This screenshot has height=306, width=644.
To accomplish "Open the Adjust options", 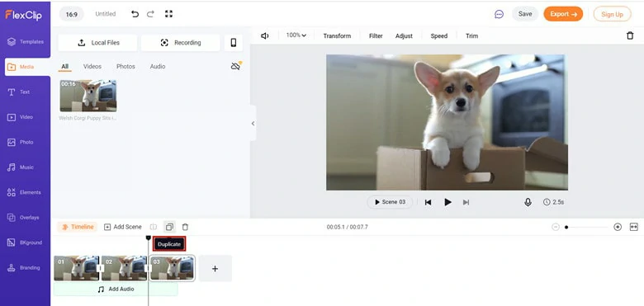I will (404, 35).
